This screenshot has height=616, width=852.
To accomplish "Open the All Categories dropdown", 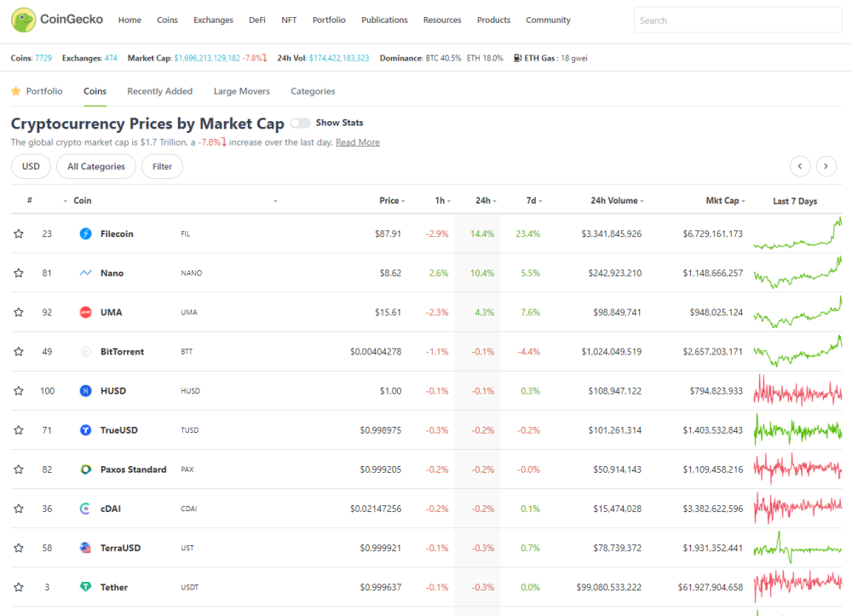I will 96,166.
